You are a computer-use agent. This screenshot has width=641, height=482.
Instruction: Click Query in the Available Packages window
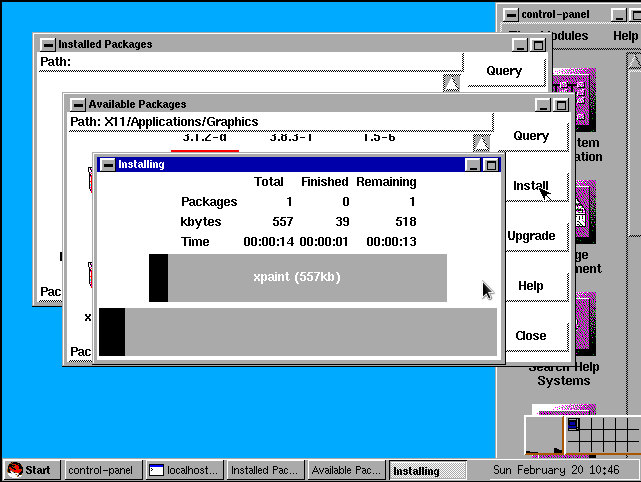tap(531, 136)
